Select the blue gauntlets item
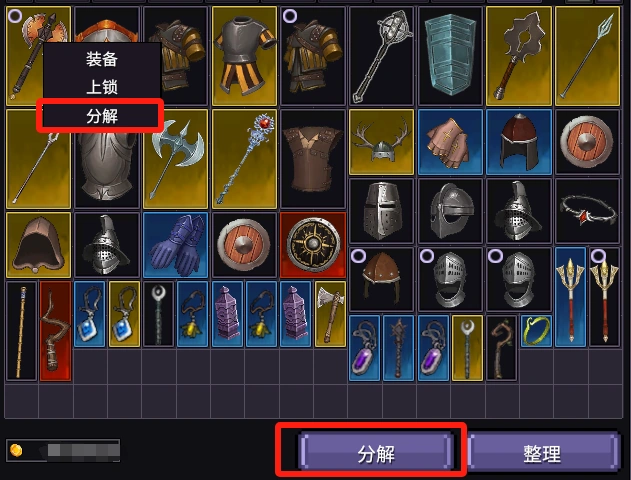 pos(175,245)
